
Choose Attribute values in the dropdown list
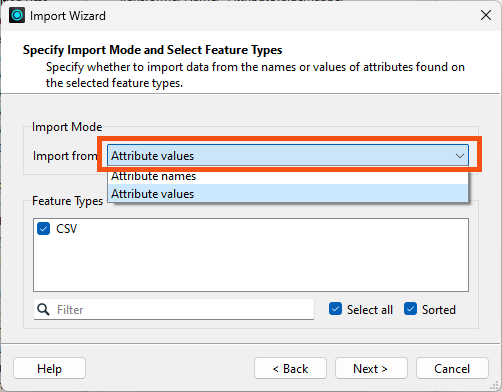288,194
